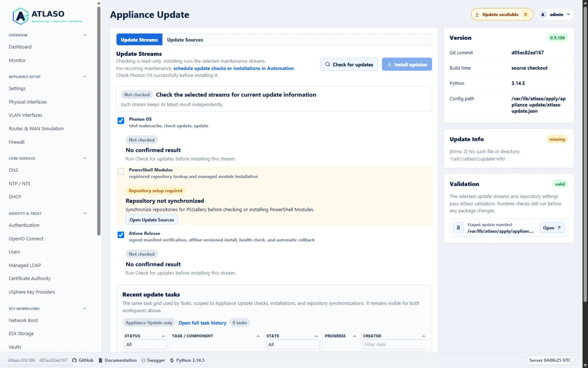The height and width of the screenshot is (368, 588).
Task: Click the missing status badge
Action: coord(557,139)
